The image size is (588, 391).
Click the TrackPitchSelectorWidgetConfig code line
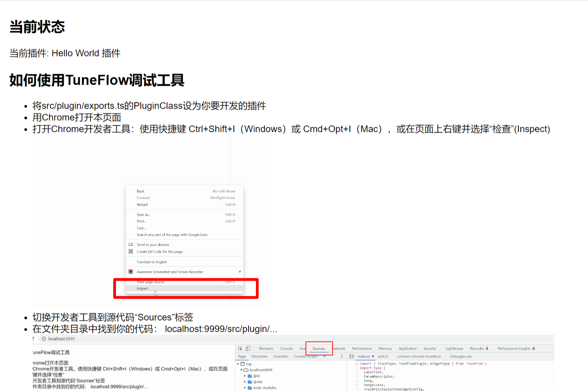click(x=394, y=389)
